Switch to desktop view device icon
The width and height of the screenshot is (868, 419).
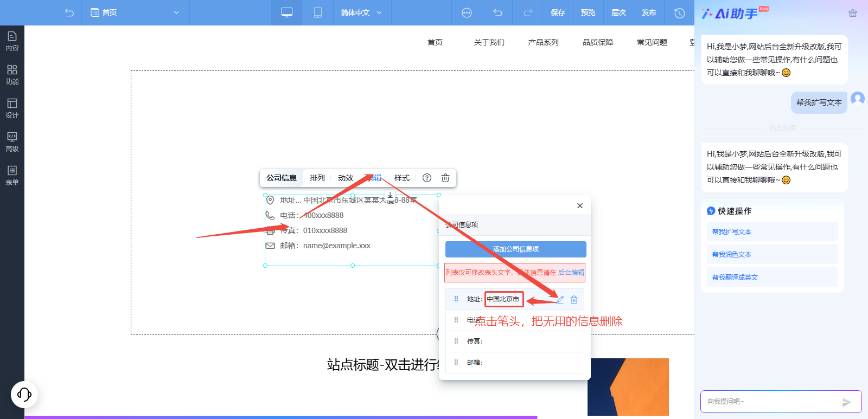[x=287, y=12]
